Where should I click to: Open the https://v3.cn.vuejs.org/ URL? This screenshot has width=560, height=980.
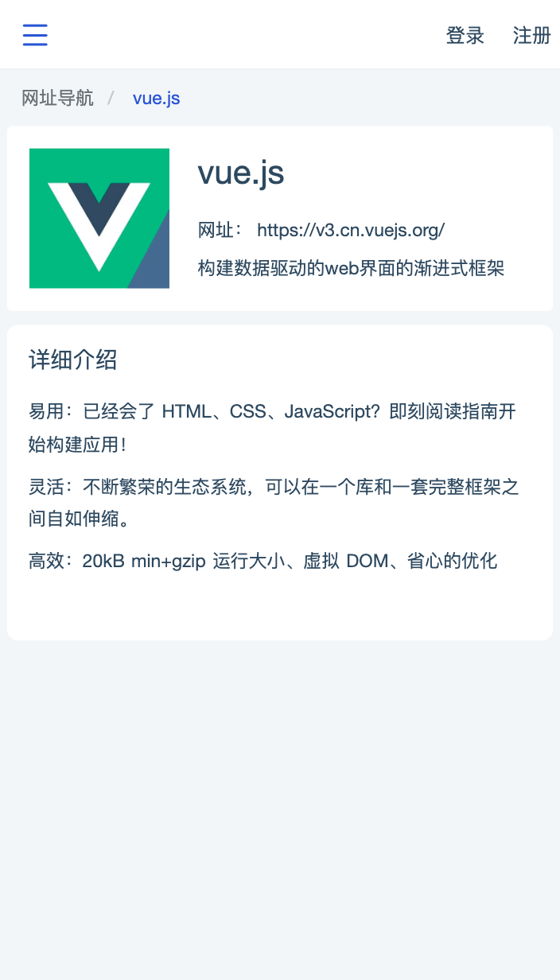tap(351, 230)
